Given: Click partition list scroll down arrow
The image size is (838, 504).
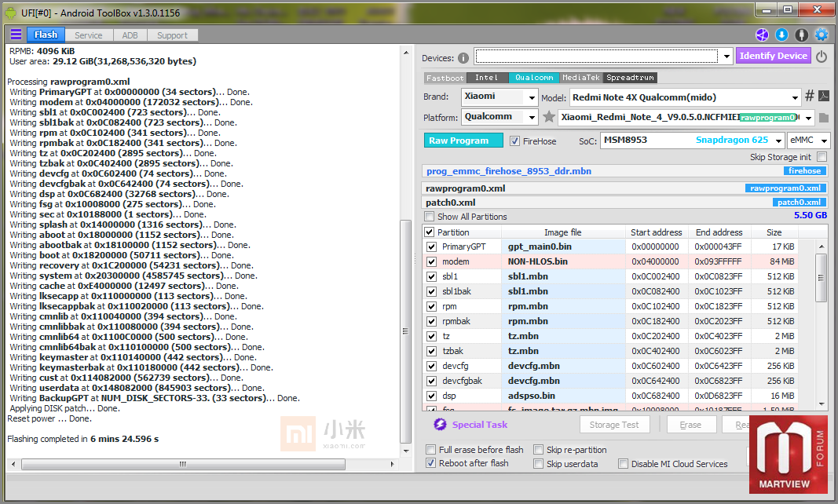Looking at the screenshot, I should tap(822, 404).
